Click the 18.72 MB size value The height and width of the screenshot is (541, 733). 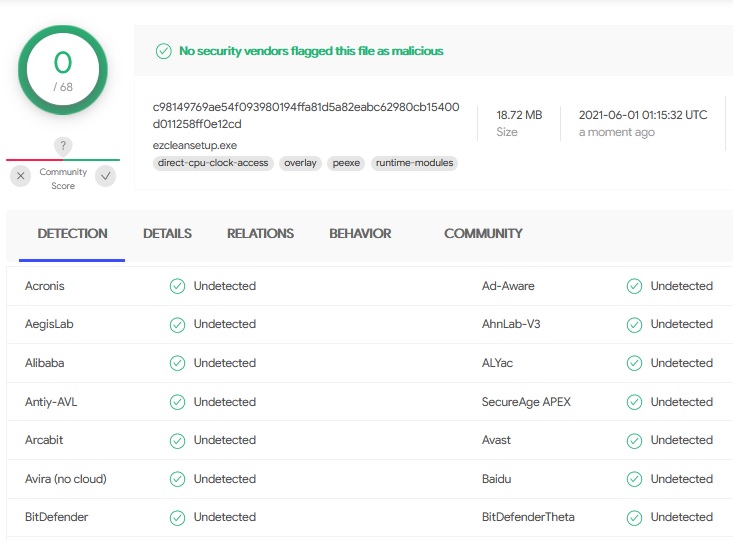[519, 115]
